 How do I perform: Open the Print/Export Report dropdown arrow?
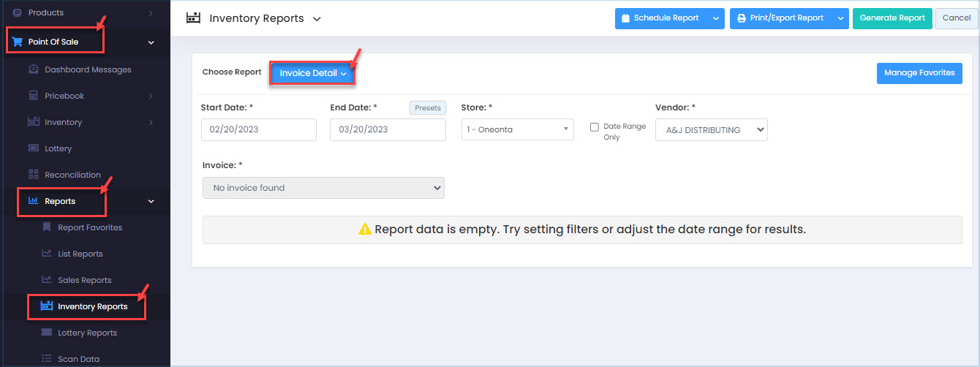[840, 18]
